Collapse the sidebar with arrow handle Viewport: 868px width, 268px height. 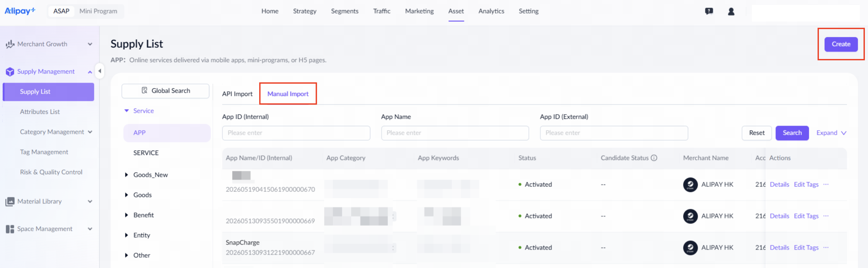pyautogui.click(x=100, y=71)
